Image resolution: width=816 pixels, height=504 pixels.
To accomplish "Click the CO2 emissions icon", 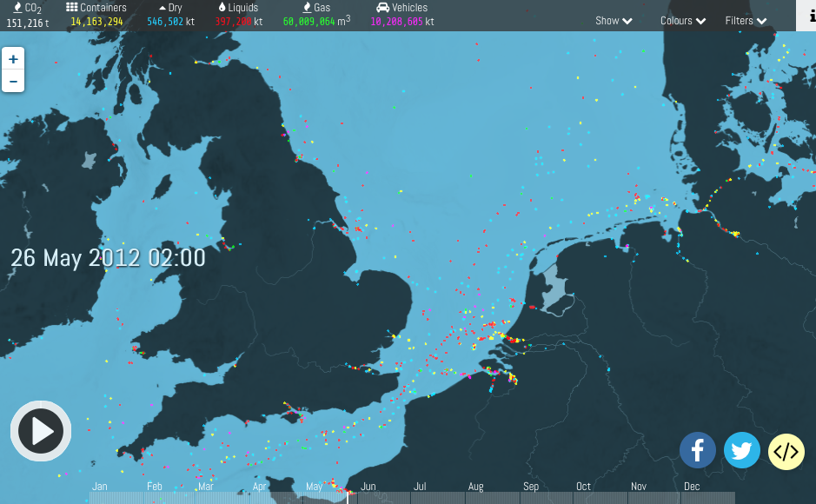I will [17, 8].
